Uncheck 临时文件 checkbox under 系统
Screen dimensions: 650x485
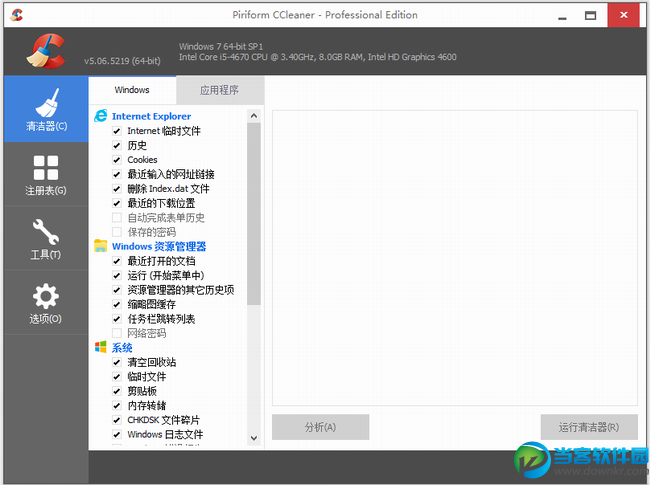tap(117, 377)
